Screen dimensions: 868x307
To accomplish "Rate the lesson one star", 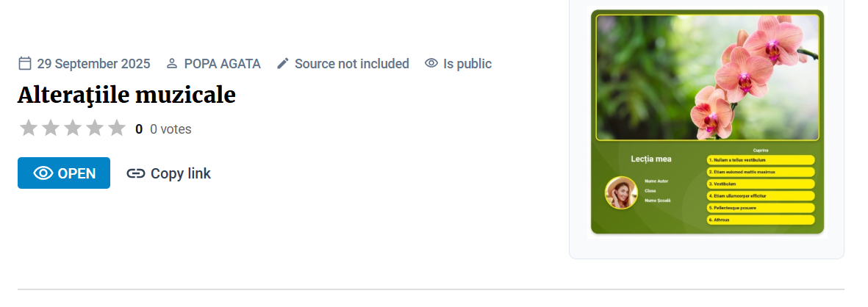I will pyautogui.click(x=29, y=129).
